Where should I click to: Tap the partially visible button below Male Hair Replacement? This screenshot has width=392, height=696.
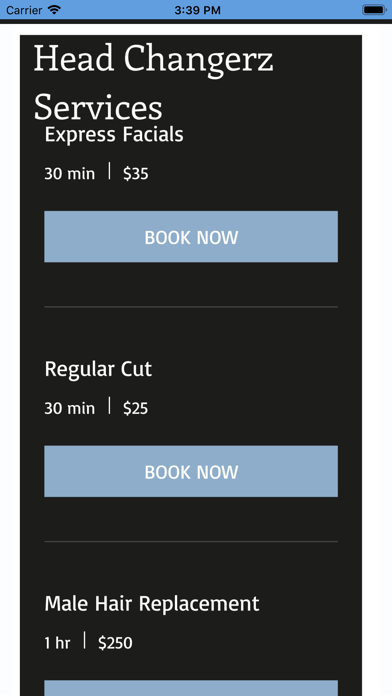point(191,688)
